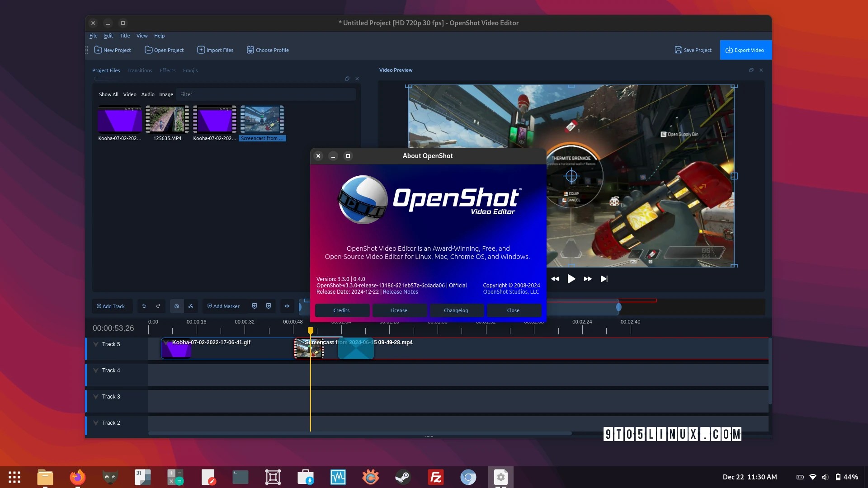Select the 125635.MP4 thumbnail
The height and width of the screenshot is (488, 868).
coord(167,120)
